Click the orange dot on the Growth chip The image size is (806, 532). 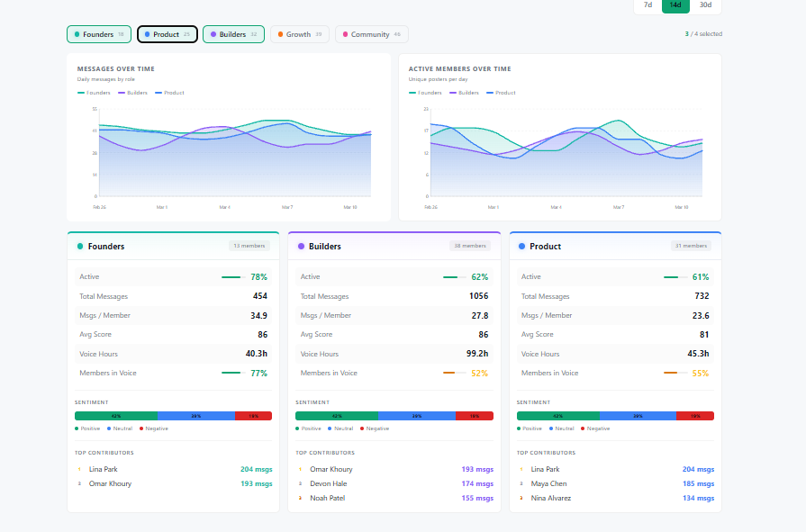pos(280,34)
